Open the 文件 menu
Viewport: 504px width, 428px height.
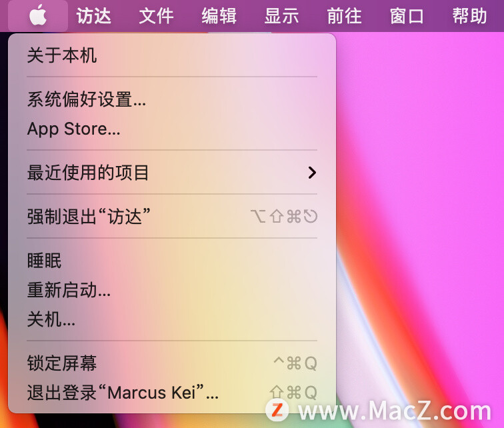pos(156,16)
